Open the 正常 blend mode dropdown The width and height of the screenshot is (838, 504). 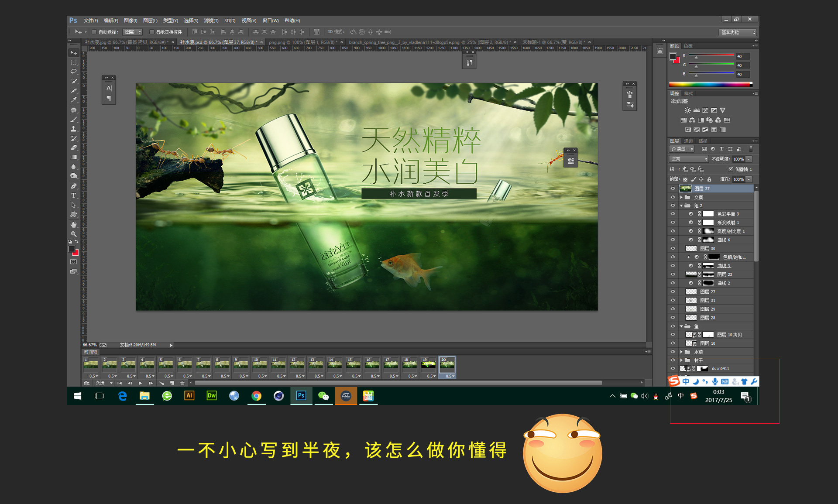click(689, 159)
